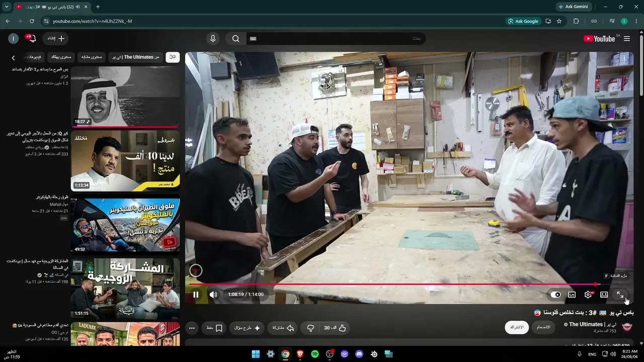Image resolution: width=644 pixels, height=362 pixels.
Task: Open the tab search dropdown arrow
Action: pyautogui.click(x=7, y=7)
